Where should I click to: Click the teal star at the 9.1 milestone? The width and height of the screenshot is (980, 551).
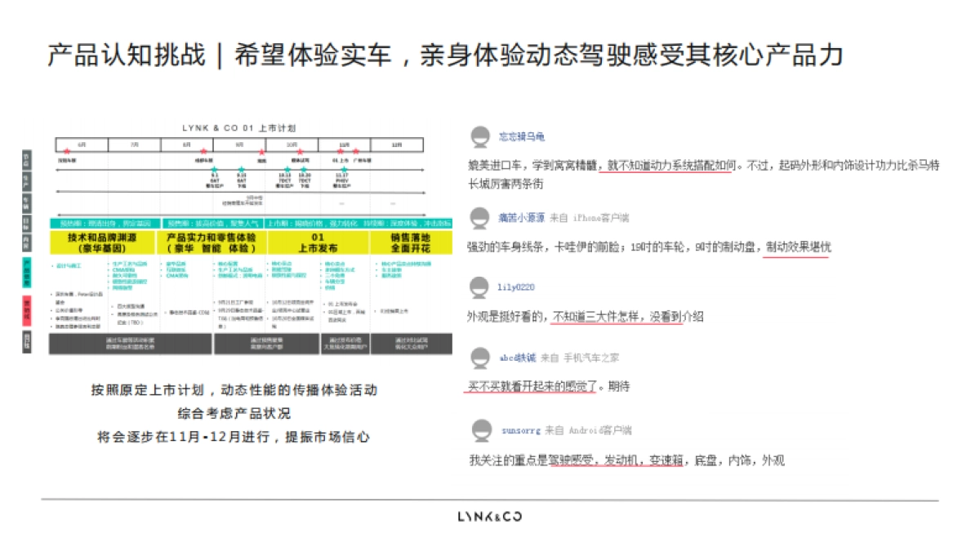pos(213,169)
